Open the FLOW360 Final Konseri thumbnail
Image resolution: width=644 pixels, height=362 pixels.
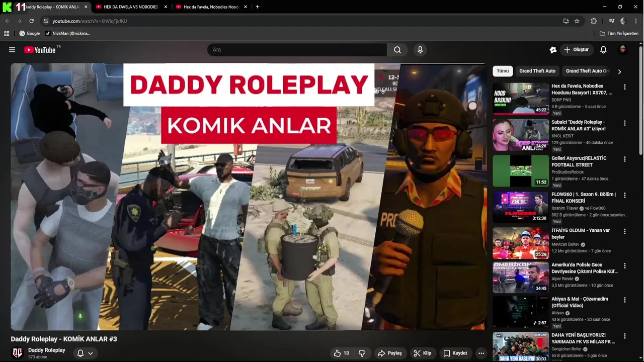point(521,207)
